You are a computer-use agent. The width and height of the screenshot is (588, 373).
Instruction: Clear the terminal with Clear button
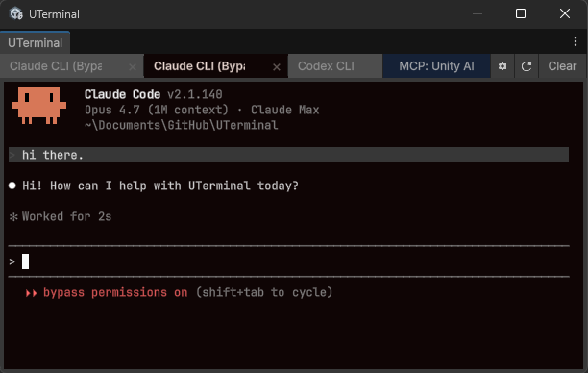click(x=562, y=66)
